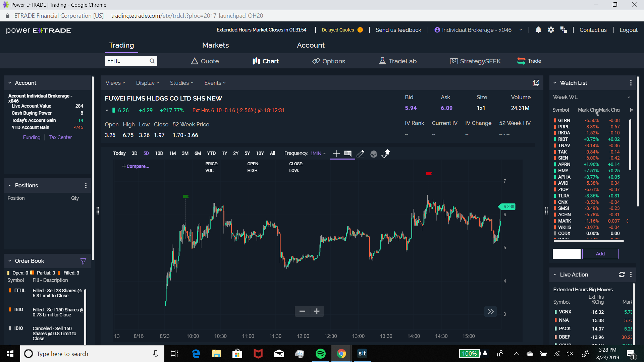Click the Order Book filter funnel icon
The image size is (644, 362).
pyautogui.click(x=83, y=261)
